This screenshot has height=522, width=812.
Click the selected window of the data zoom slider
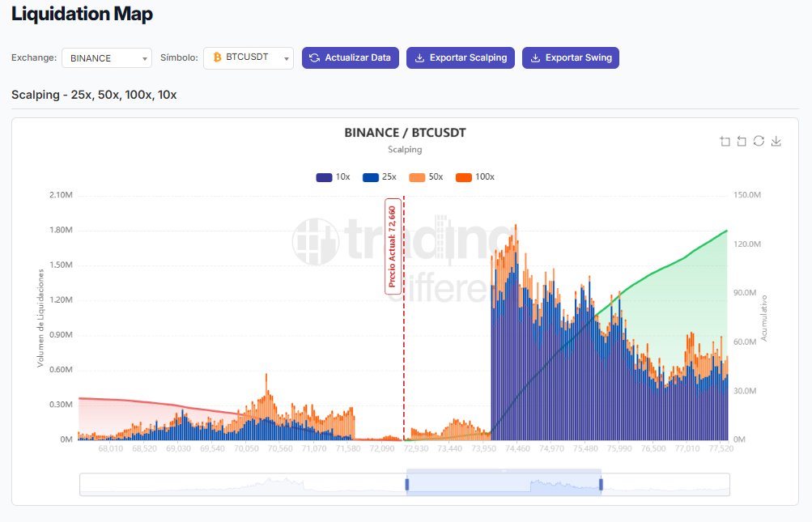pos(504,484)
